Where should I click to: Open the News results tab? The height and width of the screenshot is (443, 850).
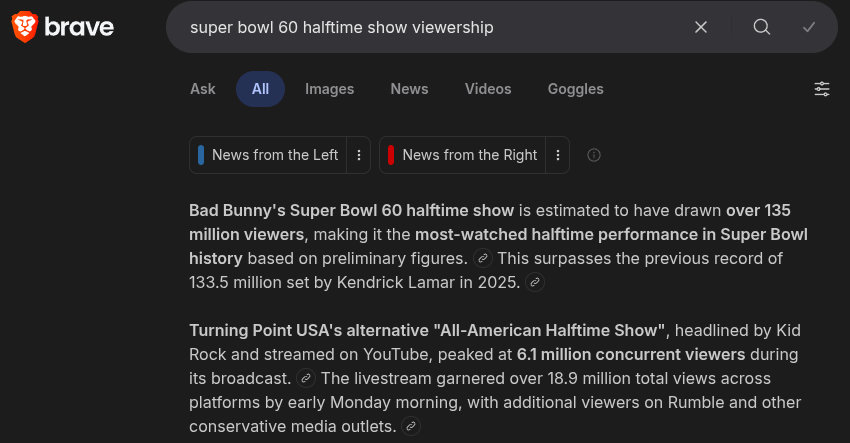(x=409, y=89)
